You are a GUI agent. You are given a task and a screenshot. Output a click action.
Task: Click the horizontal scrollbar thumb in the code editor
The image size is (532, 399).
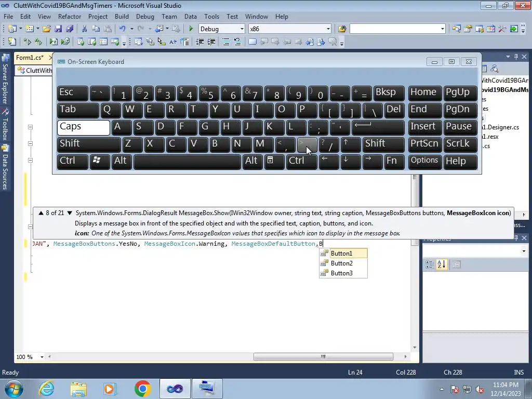click(323, 356)
